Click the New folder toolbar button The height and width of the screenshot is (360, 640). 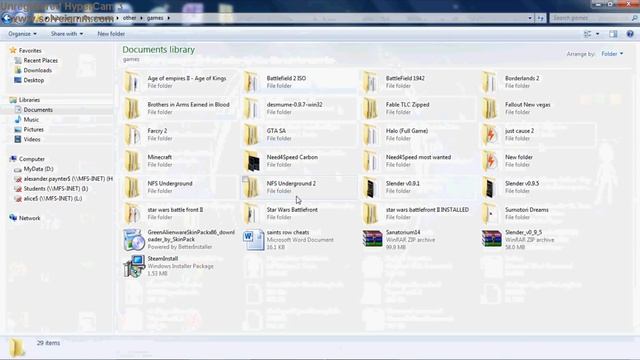111,34
